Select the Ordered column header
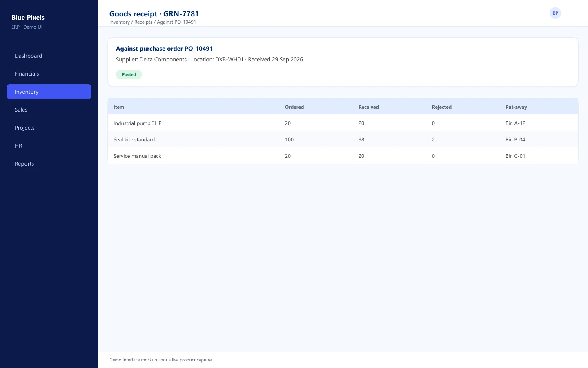This screenshot has height=368, width=588. tap(294, 107)
